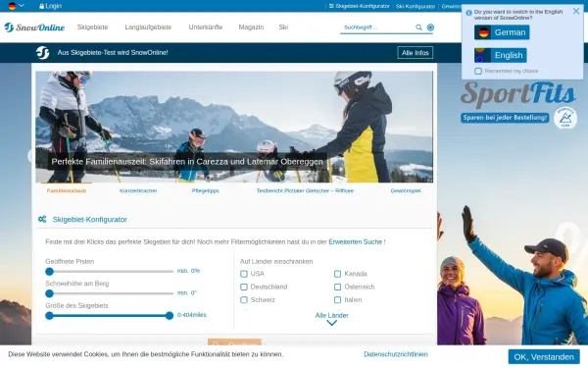Click the English flag in the popup
Screen dimensions: 588x368
point(482,55)
